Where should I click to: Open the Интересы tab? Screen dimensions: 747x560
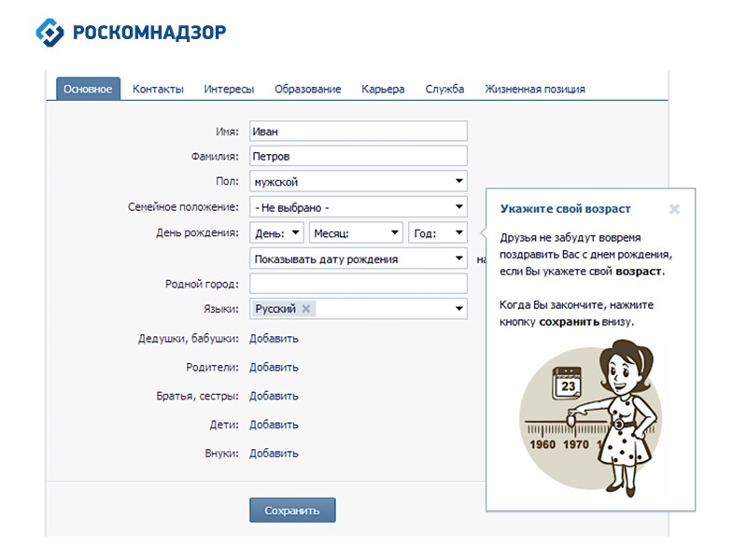click(x=229, y=89)
